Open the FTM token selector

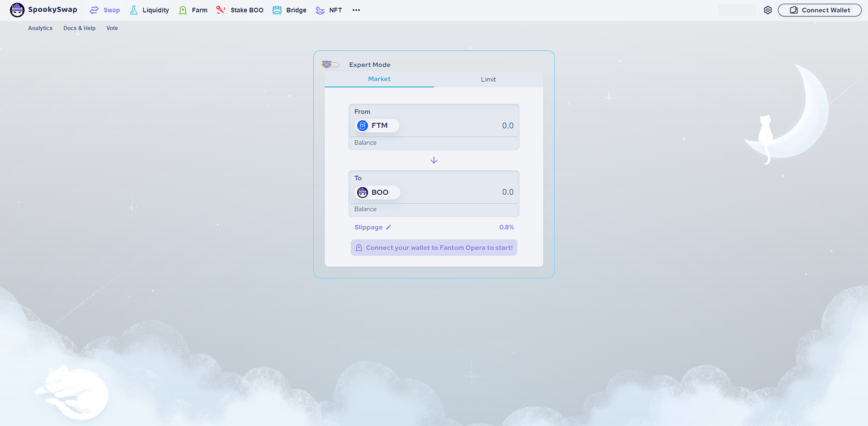[377, 126]
